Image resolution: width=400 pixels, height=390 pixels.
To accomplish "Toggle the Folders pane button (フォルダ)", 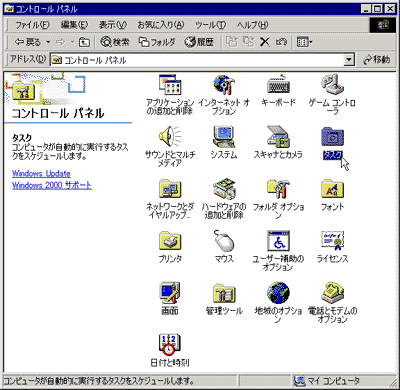I will (157, 42).
